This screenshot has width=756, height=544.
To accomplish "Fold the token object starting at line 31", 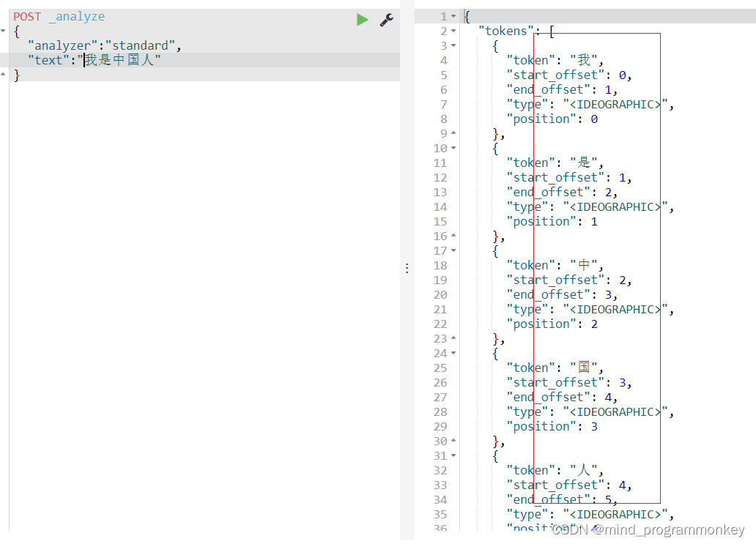I will click(x=453, y=456).
